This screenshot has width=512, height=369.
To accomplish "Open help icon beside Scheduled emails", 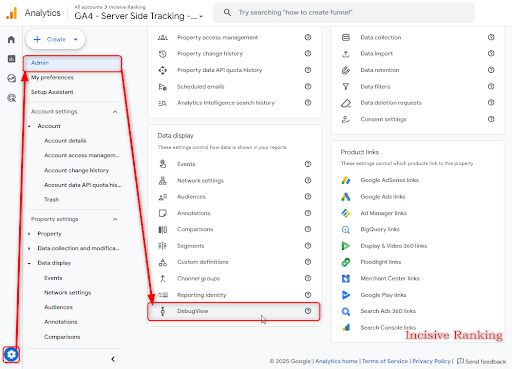I will click(x=308, y=86).
